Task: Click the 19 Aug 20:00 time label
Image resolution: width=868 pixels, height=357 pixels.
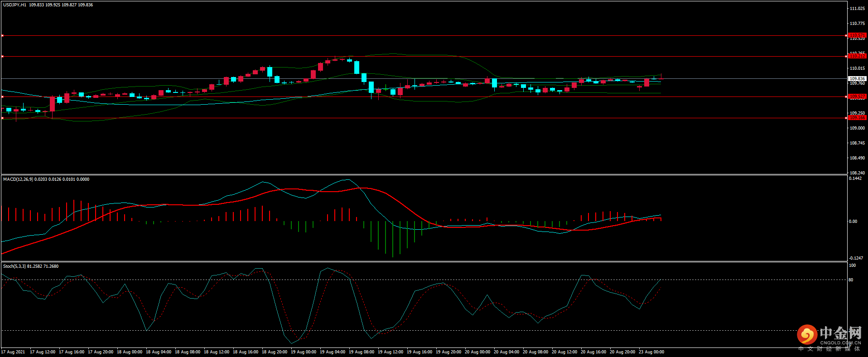Action: [448, 352]
